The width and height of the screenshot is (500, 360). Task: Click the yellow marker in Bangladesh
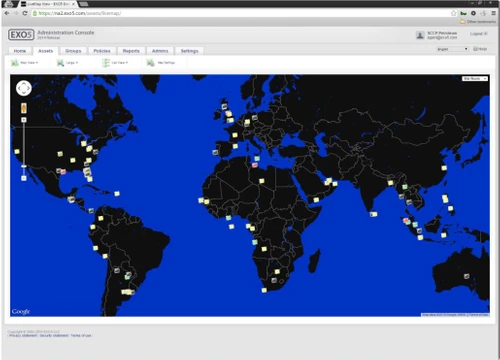pyautogui.click(x=390, y=183)
